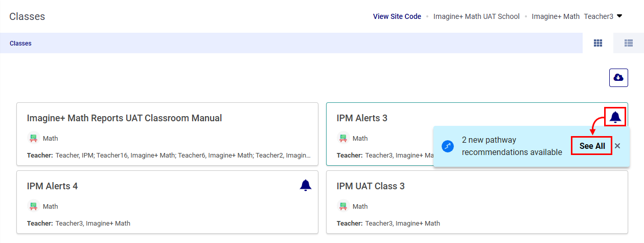This screenshot has width=644, height=243.
Task: Expand the Teacher3 user dropdown arrow
Action: (x=619, y=16)
